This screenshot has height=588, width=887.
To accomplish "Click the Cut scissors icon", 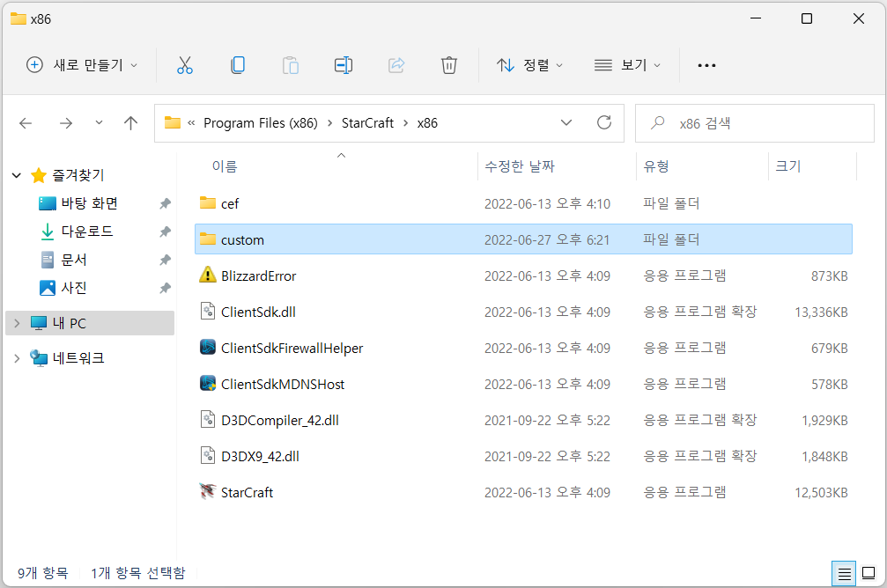I will click(x=184, y=65).
